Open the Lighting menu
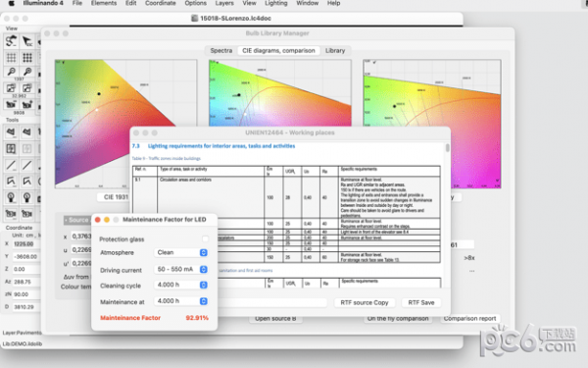Viewport: 588px width, 368px height. pyautogui.click(x=276, y=3)
